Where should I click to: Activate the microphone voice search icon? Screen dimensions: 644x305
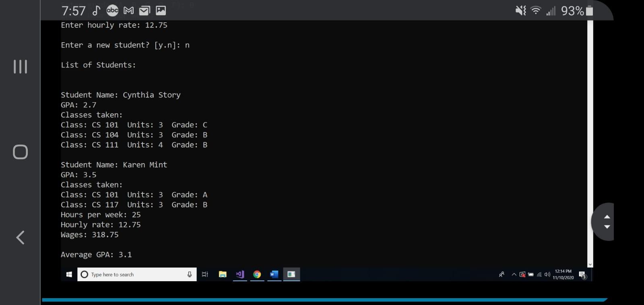[190, 274]
